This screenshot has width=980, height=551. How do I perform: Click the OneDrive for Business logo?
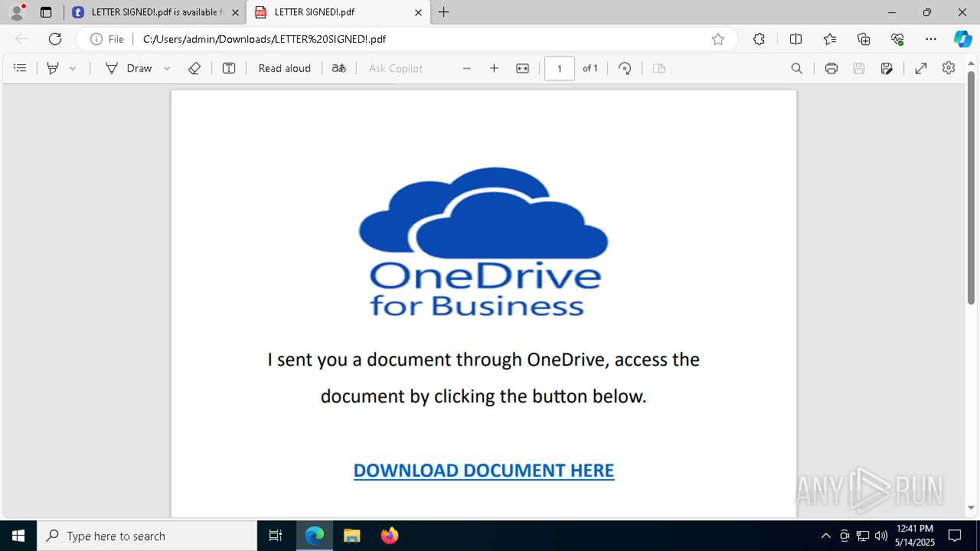tap(483, 242)
